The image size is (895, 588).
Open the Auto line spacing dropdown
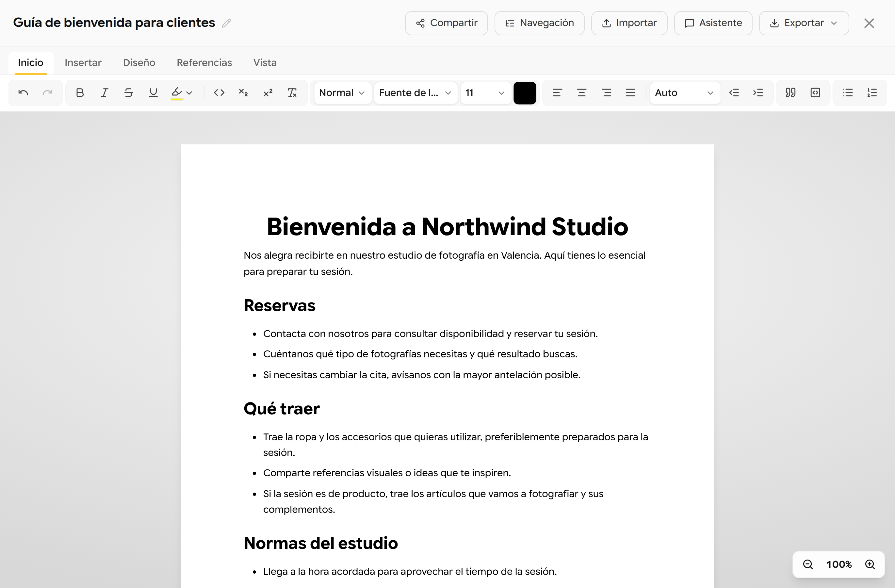tap(685, 93)
